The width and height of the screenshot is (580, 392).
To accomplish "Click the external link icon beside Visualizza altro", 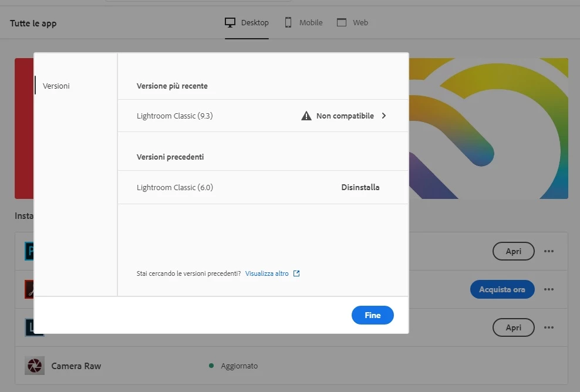I will 296,273.
